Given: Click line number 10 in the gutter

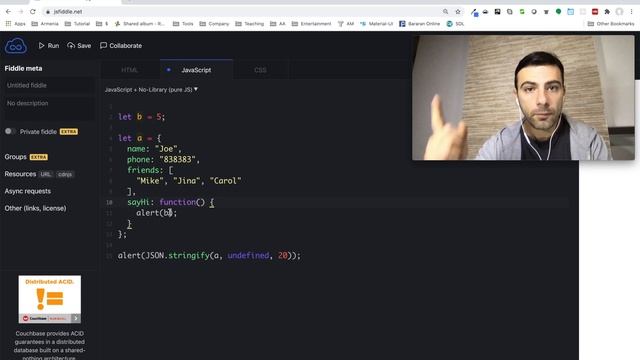Looking at the screenshot, I should pyautogui.click(x=109, y=202).
